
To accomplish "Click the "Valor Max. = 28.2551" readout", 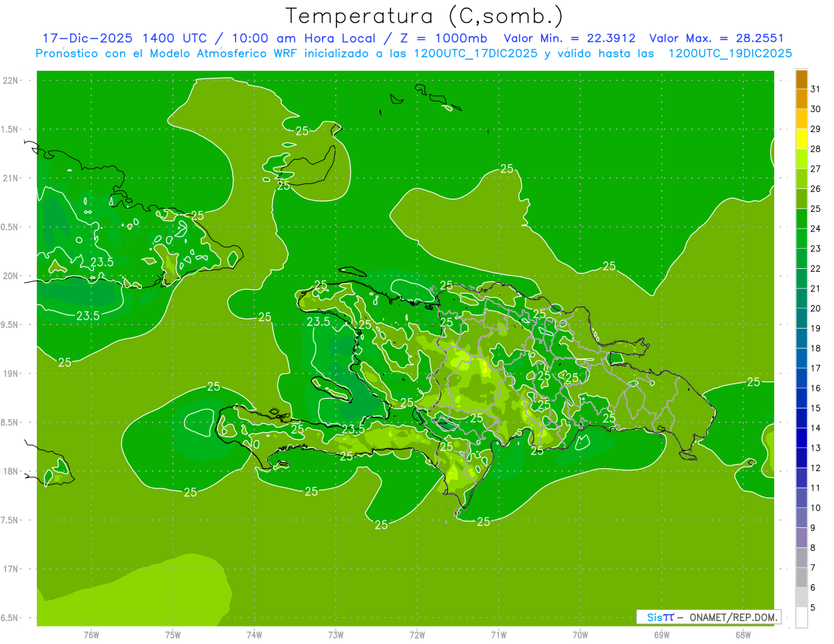I will [716, 38].
